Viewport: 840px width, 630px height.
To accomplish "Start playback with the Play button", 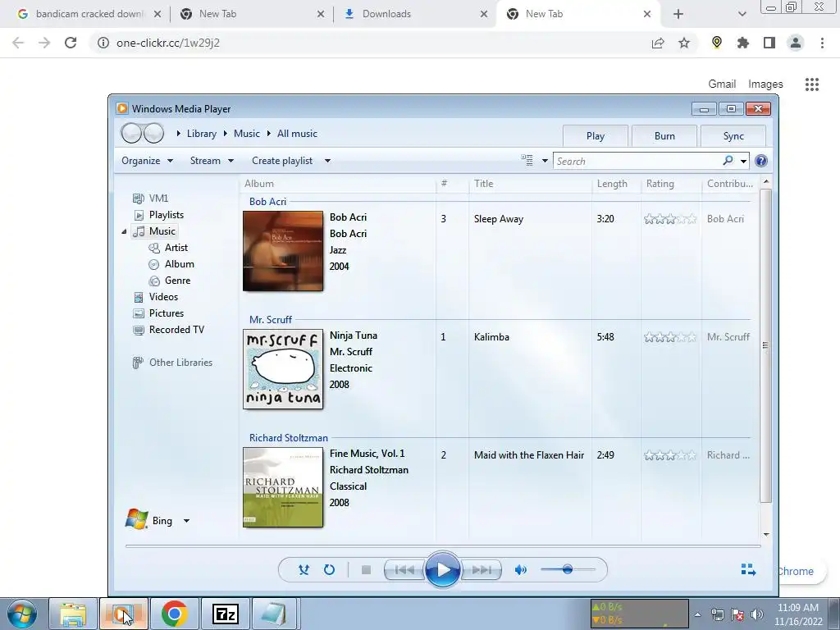I will pyautogui.click(x=442, y=569).
